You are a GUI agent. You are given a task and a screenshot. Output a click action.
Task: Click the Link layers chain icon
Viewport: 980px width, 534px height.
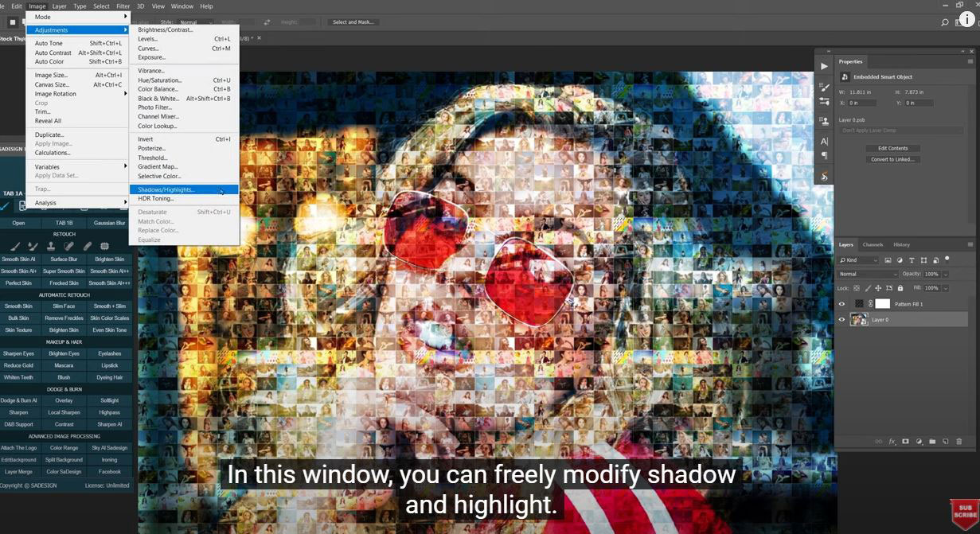pyautogui.click(x=878, y=442)
